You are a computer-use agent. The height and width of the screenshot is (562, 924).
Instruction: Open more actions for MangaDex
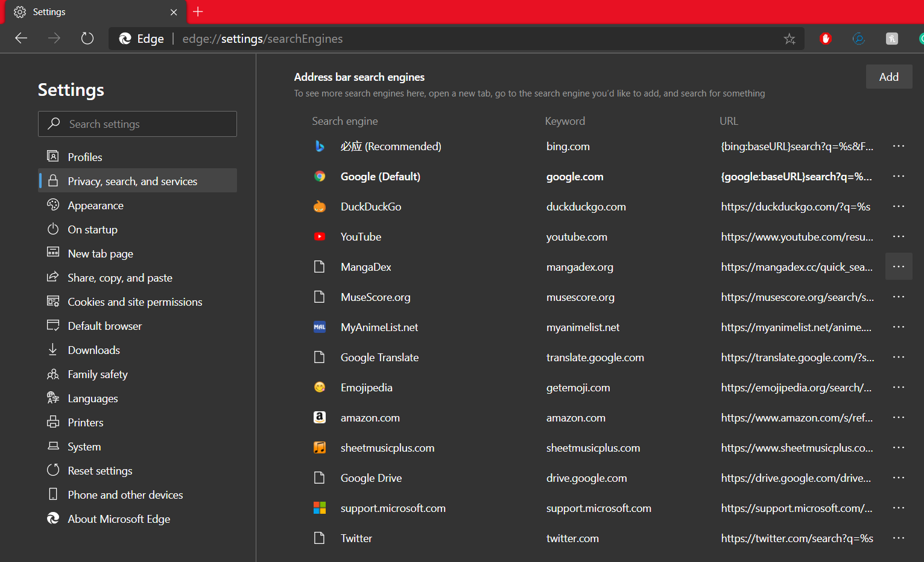coord(899,267)
